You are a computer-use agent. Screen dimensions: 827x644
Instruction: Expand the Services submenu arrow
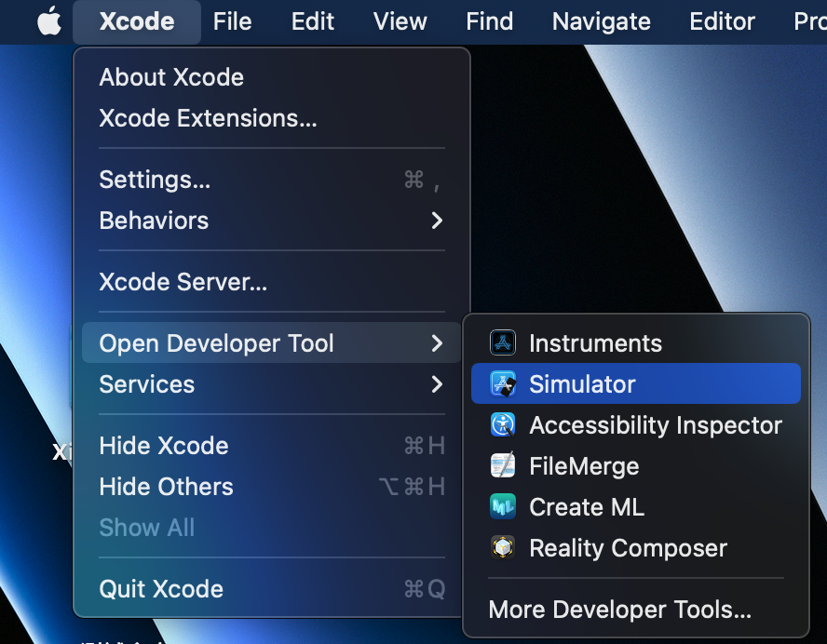coord(437,384)
